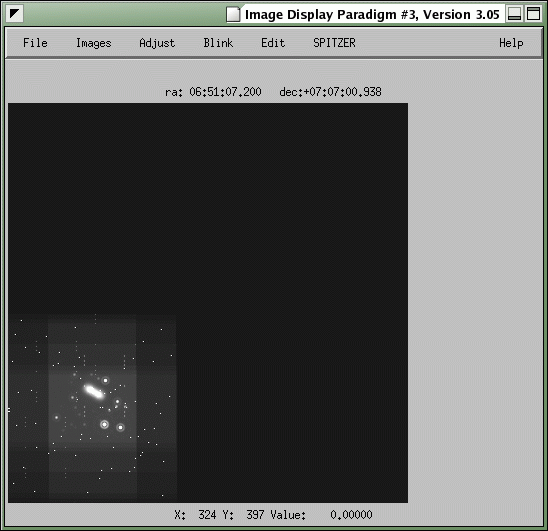Pick the isolated ringed star left of the galaxy
548x531 pixels.
click(56, 417)
